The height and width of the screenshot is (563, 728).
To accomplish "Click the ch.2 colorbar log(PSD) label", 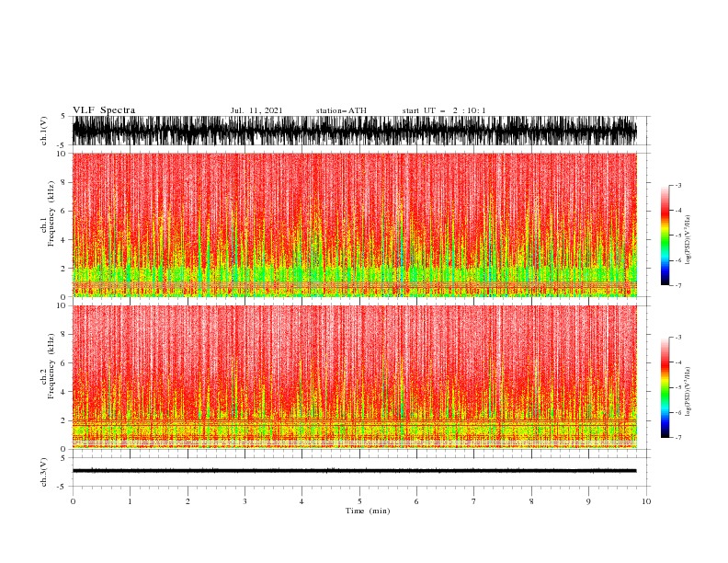I will 688,392.
